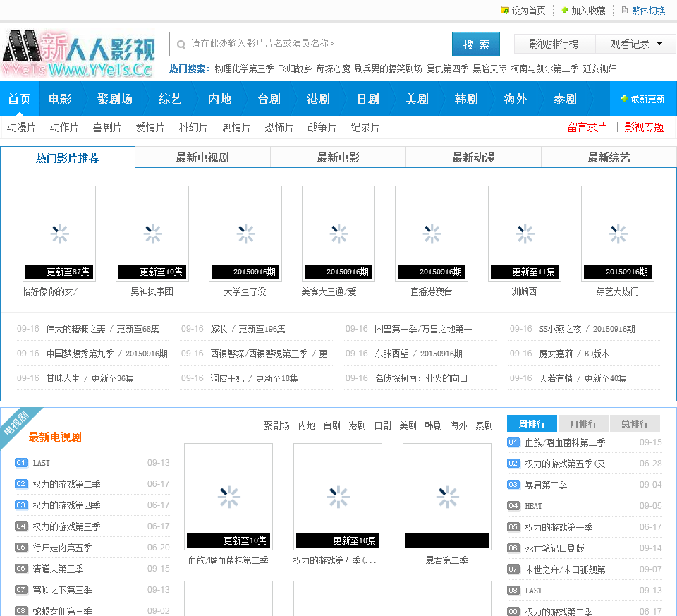677x616 pixels.
Task: Click the magnifier icon in search box
Action: tap(181, 44)
